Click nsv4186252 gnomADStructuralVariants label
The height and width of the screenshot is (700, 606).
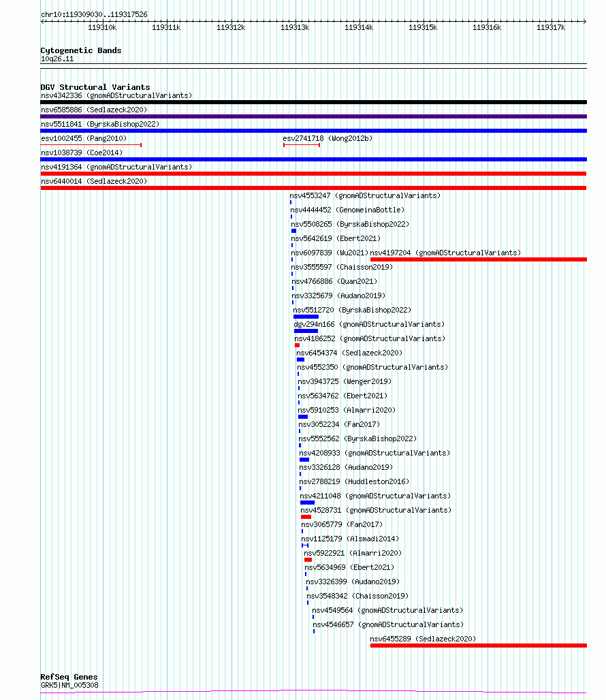(x=370, y=338)
